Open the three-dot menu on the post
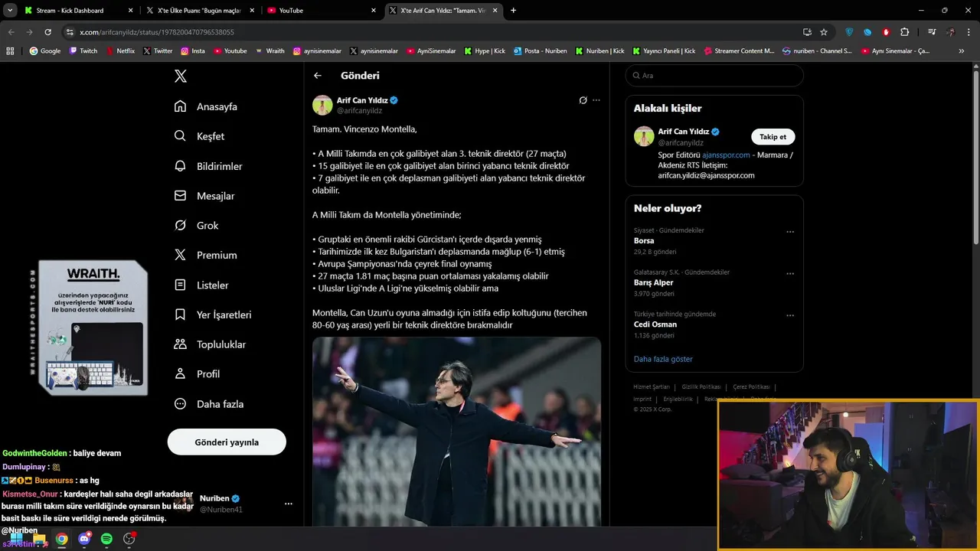Screen dimensions: 980x551 [x=596, y=100]
